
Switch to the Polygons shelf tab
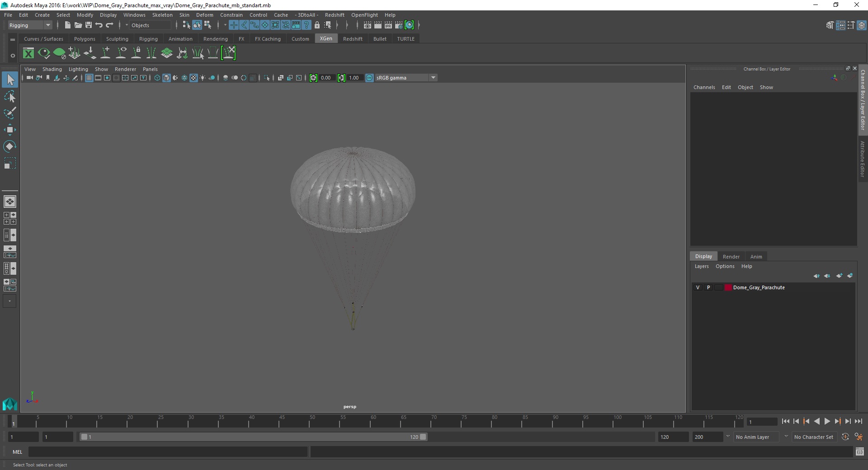(x=85, y=39)
